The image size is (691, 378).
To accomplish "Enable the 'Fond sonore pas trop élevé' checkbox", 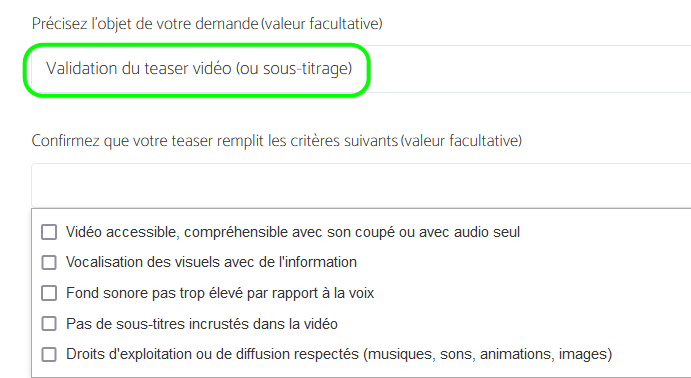I will pos(49,293).
